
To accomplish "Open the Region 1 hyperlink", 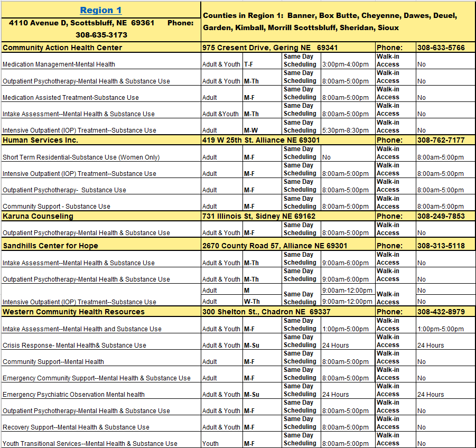I will [101, 10].
